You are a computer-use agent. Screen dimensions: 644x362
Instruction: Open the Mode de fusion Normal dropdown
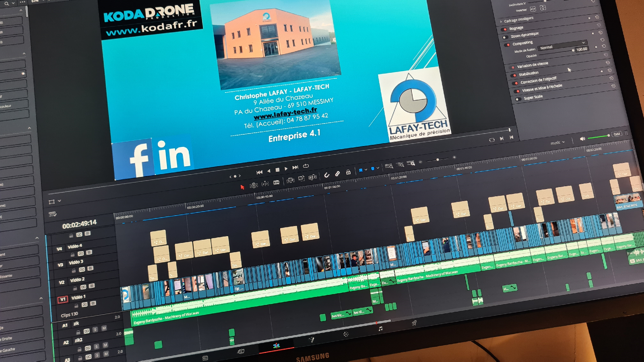[x=562, y=45]
